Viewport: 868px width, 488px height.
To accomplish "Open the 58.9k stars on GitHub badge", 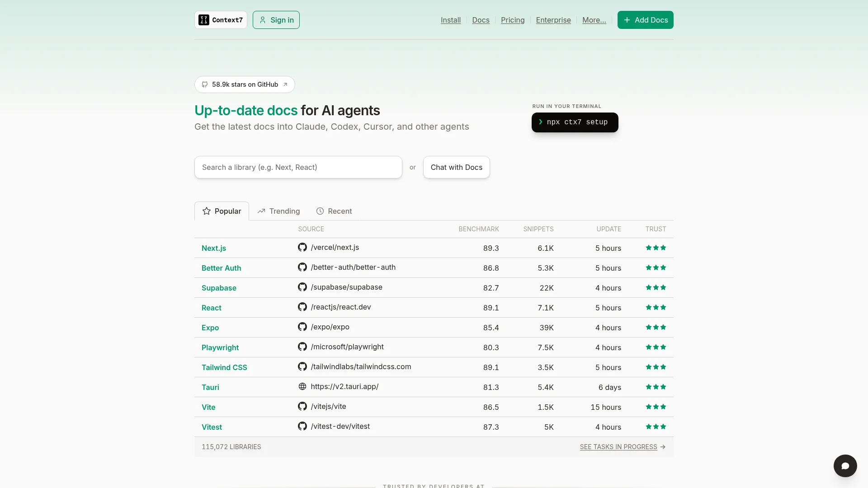I will [245, 84].
